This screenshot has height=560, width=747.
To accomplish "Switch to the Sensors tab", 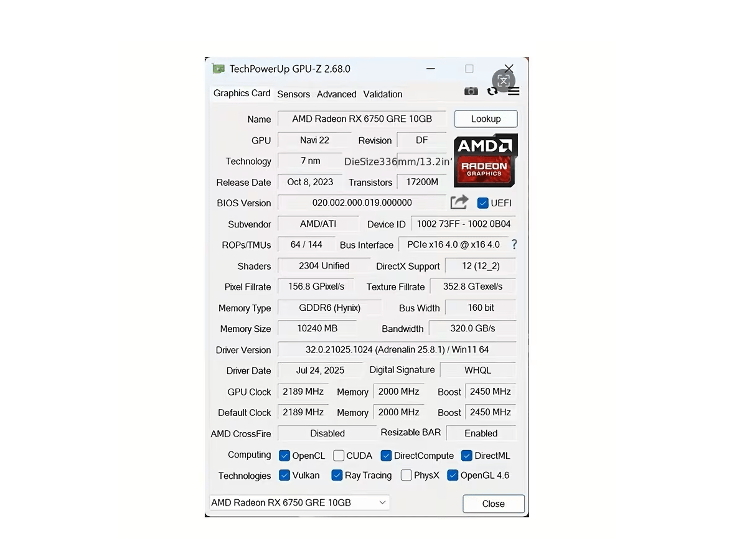I will 294,94.
